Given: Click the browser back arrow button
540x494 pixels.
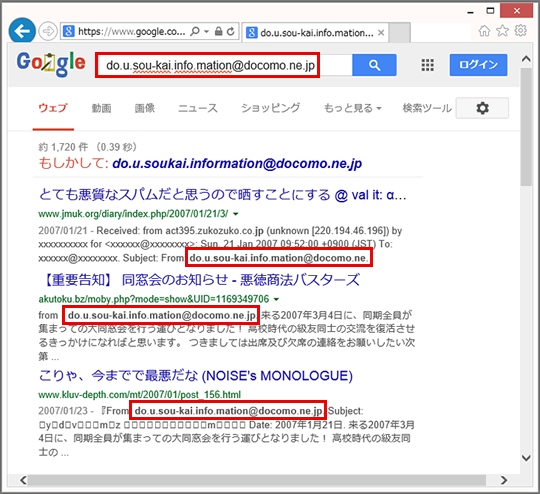Looking at the screenshot, I should point(22,31).
